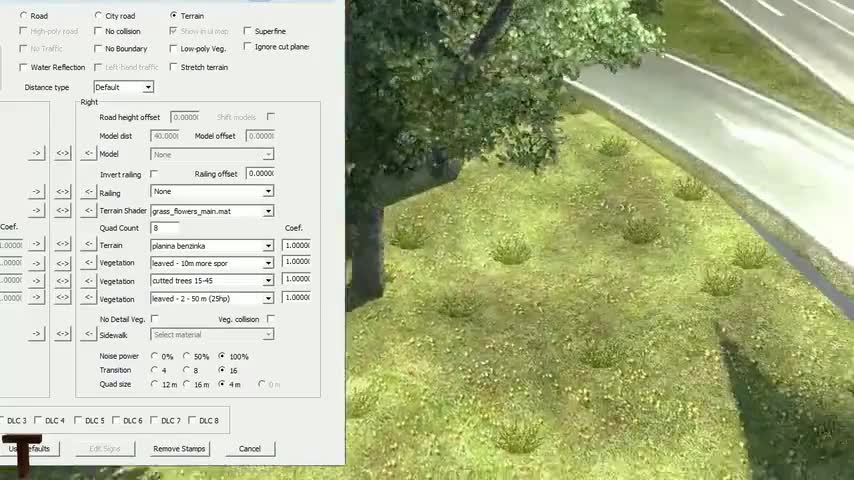Open the Terrain Shader dropdown

(212, 211)
